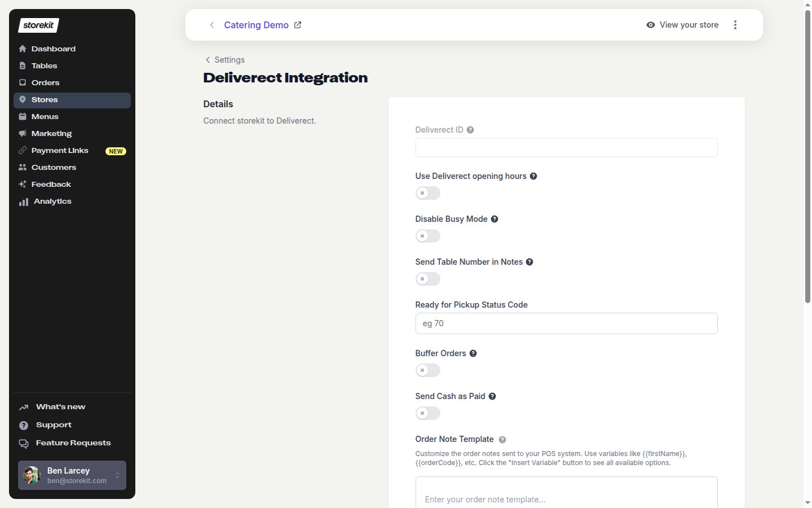Viewport: 812px width, 508px height.
Task: Click the ben@storekit.com email text
Action: point(77,481)
